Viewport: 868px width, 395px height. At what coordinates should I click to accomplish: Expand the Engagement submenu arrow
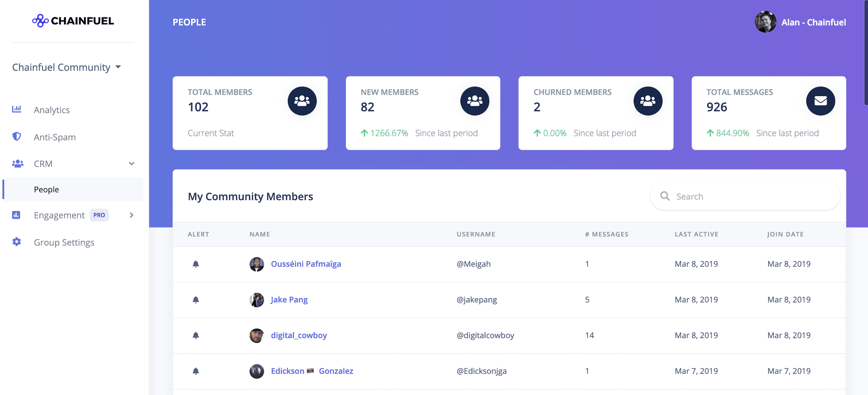click(132, 215)
